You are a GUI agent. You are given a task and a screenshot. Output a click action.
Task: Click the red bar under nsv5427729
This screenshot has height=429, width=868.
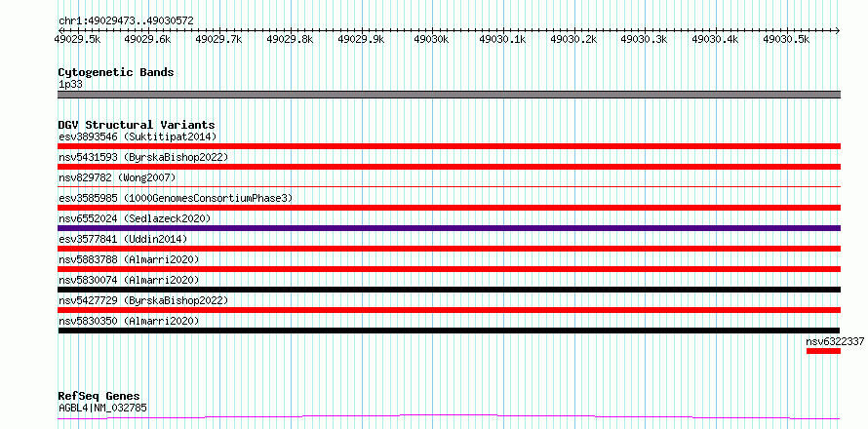449,310
